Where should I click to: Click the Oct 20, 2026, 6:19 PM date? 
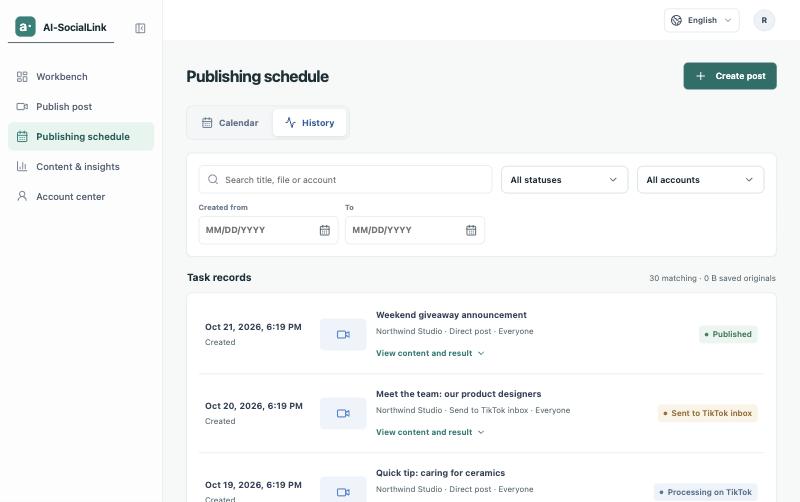point(254,406)
